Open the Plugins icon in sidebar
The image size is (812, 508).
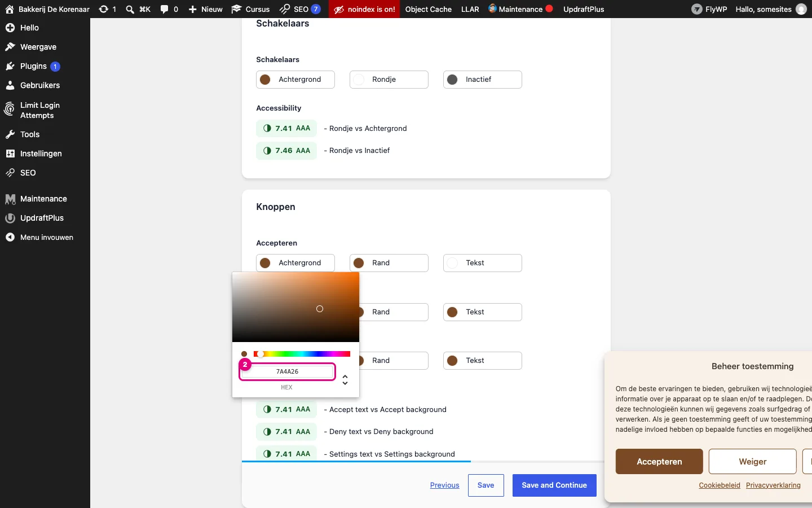tap(10, 66)
